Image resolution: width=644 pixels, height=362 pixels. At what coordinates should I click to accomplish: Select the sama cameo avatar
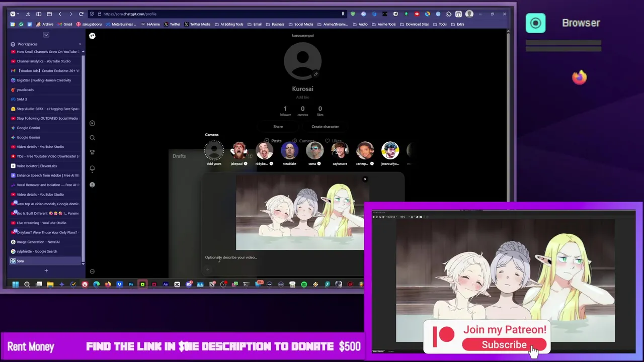click(314, 151)
